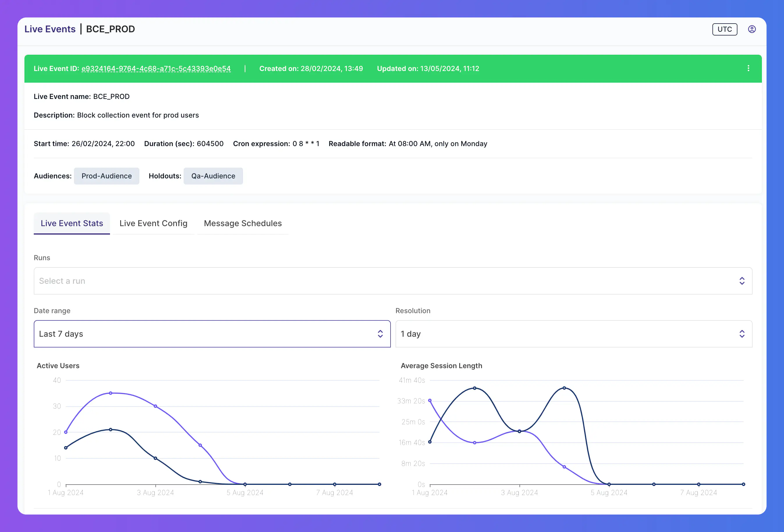Click the Updated on: 13/05/2024, 11:12 text

click(x=428, y=68)
